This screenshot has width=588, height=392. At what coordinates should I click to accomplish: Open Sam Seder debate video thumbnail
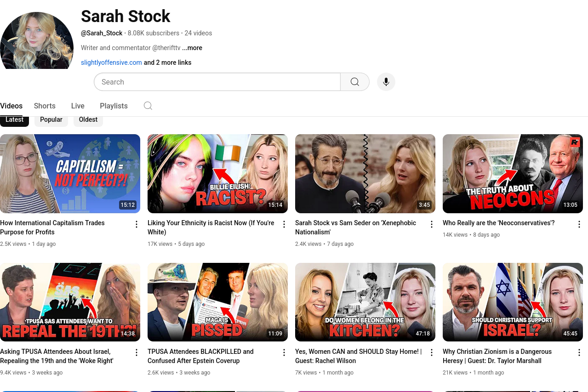pyautogui.click(x=365, y=174)
